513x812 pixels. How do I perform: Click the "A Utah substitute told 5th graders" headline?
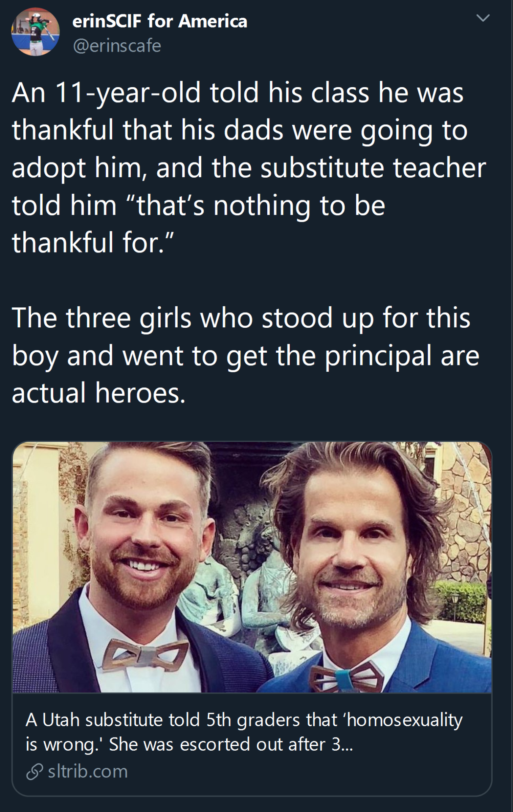[x=244, y=720]
